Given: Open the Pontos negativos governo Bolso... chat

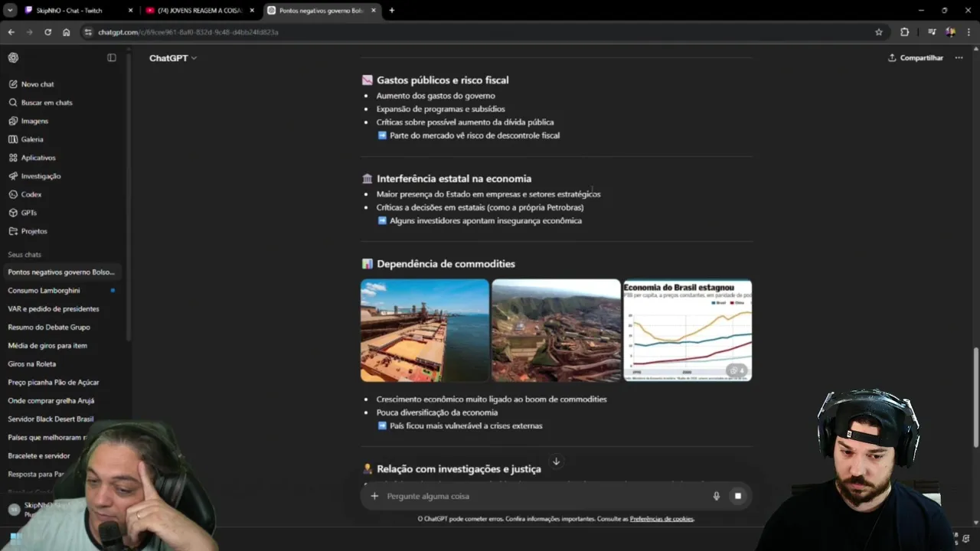Looking at the screenshot, I should 61,272.
